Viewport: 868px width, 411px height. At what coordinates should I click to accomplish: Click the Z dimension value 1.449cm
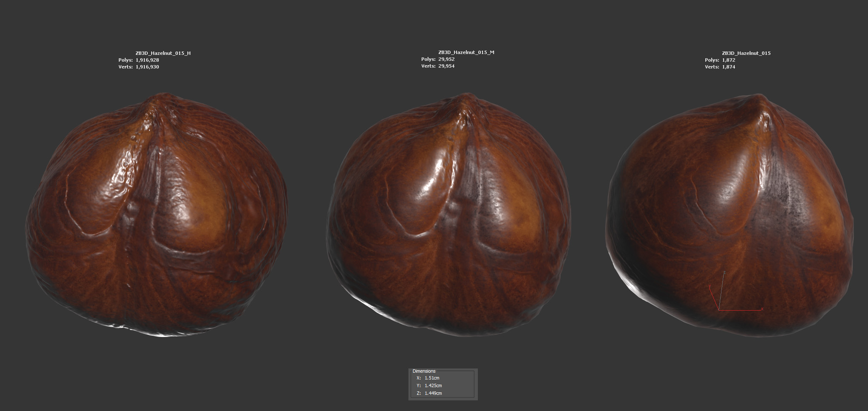pos(433,393)
